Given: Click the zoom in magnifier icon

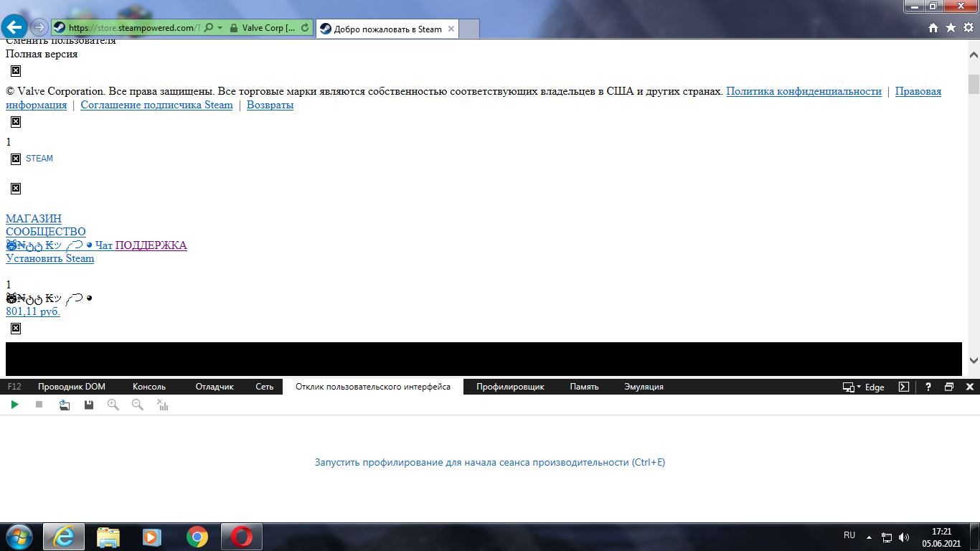Looking at the screenshot, I should tap(113, 405).
